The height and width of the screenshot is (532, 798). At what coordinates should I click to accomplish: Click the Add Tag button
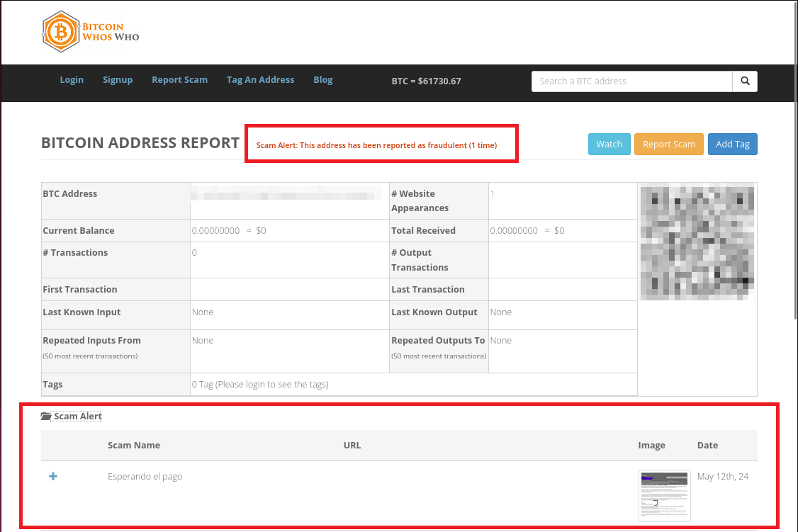(x=732, y=145)
